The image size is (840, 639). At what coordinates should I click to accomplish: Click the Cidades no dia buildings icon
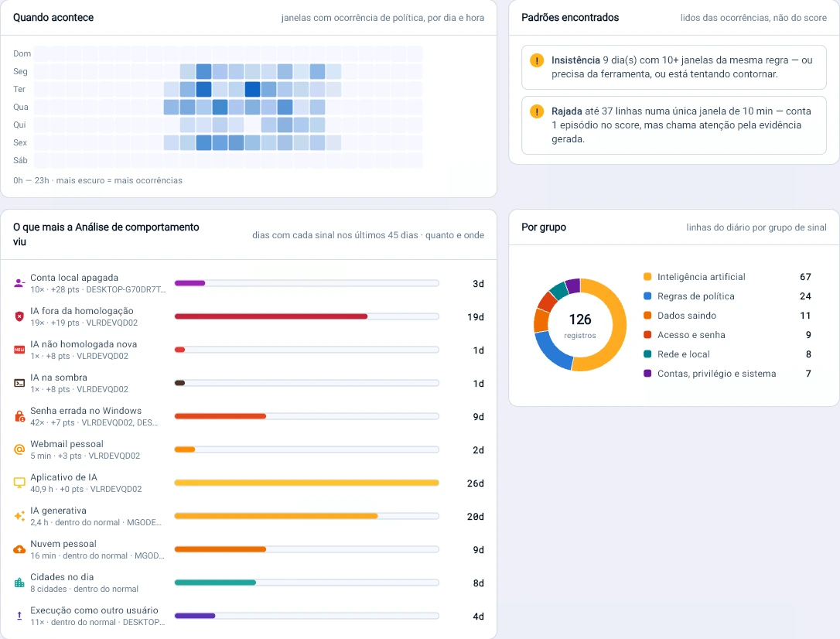(19, 583)
